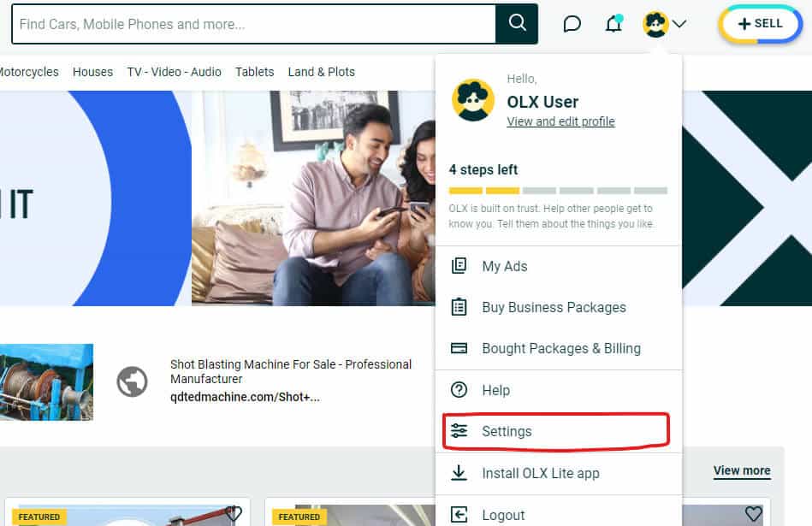Click the first FEATURED badge
The image size is (812, 526).
(x=39, y=517)
